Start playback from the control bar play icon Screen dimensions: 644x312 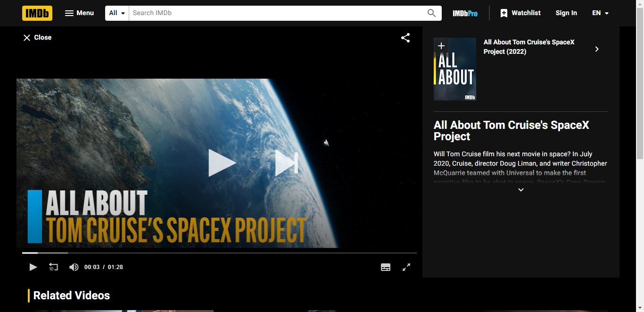click(x=33, y=267)
